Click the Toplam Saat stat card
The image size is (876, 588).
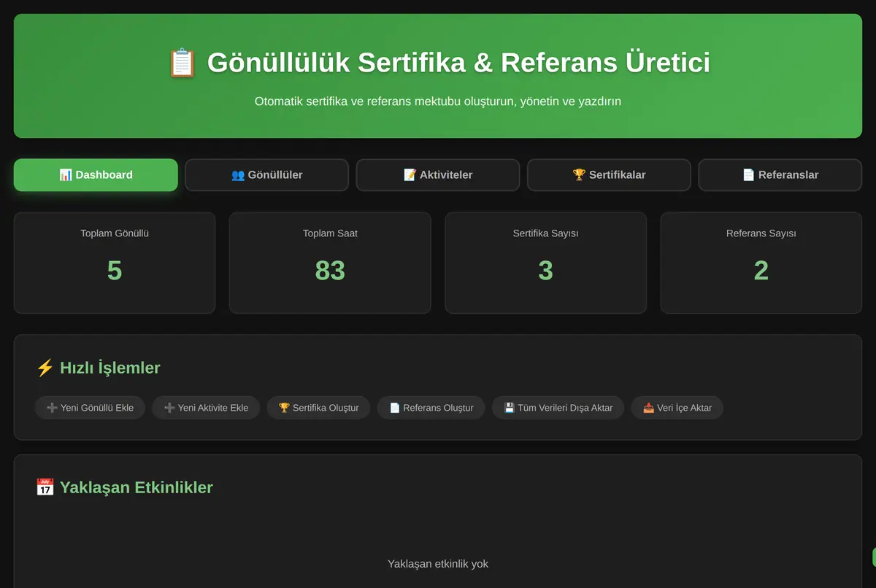coord(330,263)
